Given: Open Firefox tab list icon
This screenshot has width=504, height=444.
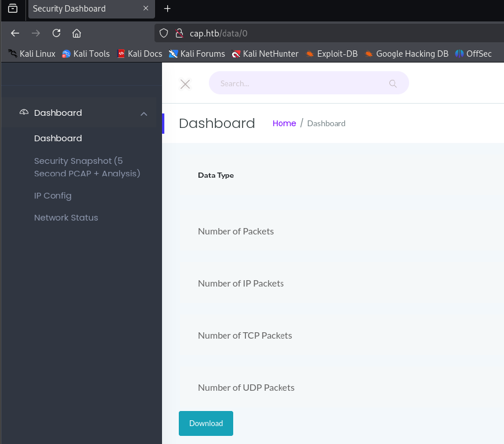Looking at the screenshot, I should point(13,8).
